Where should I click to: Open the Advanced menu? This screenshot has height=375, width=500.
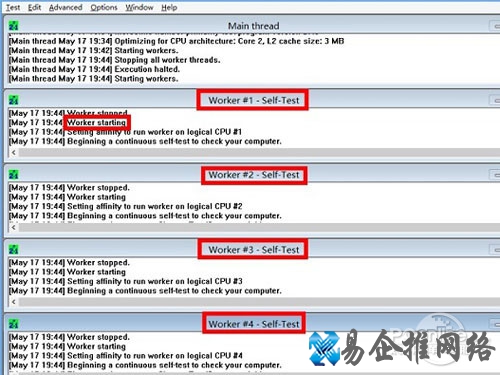pyautogui.click(x=66, y=7)
